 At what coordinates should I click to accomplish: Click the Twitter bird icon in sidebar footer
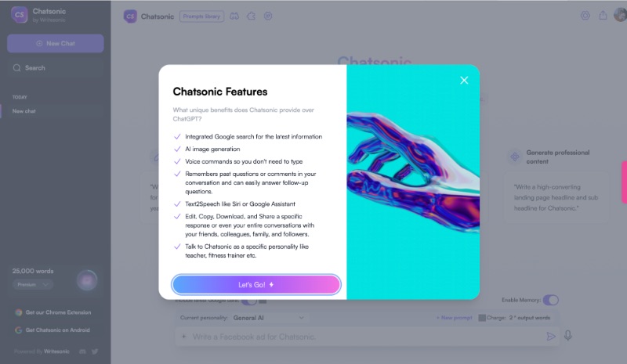click(95, 351)
